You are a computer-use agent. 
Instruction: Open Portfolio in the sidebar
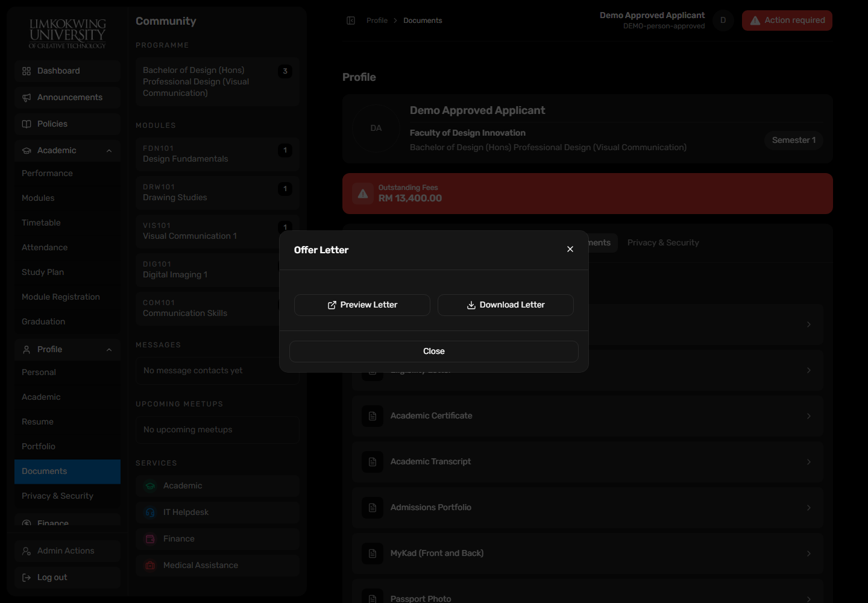tap(68, 447)
